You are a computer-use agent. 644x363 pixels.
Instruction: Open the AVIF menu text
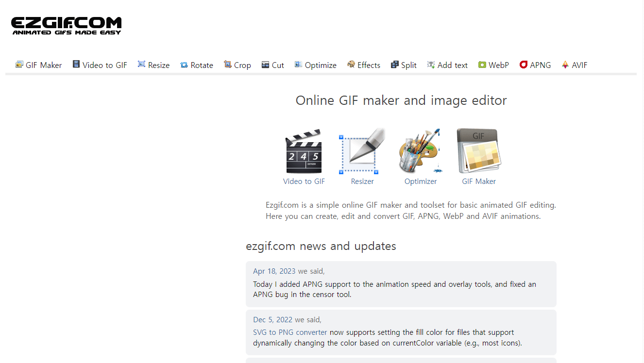(x=579, y=65)
